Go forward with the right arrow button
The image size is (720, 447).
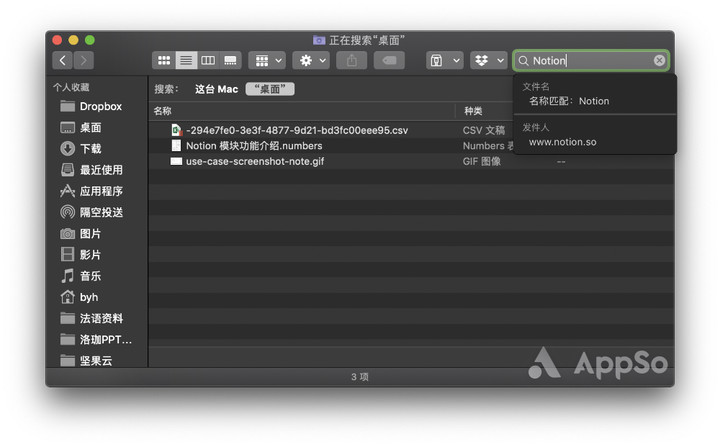pyautogui.click(x=84, y=60)
